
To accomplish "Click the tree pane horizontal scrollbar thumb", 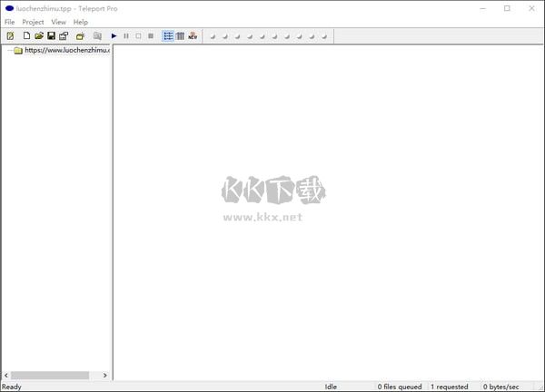I will click(x=50, y=376).
